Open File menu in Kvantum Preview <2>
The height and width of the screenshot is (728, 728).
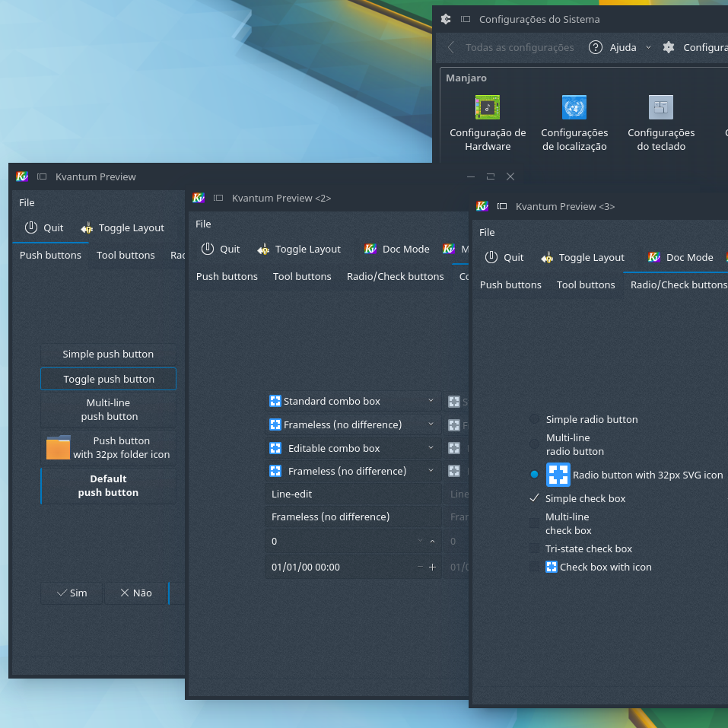[203, 224]
